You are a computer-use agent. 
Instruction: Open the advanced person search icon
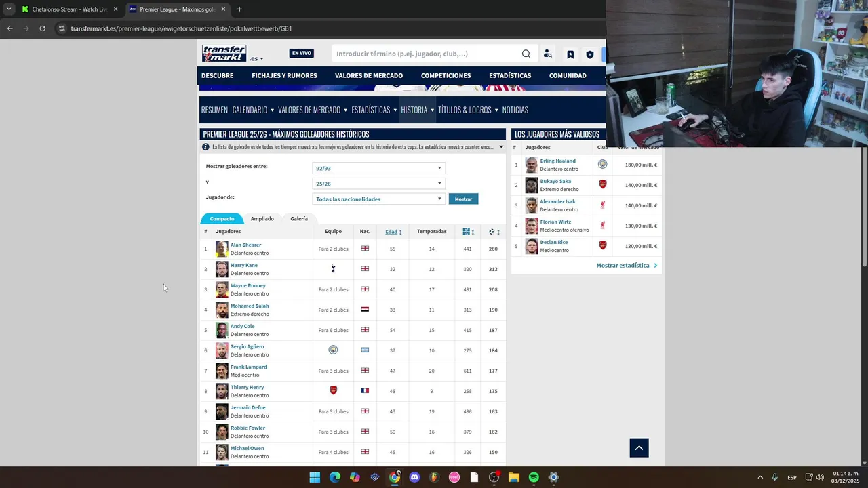548,54
